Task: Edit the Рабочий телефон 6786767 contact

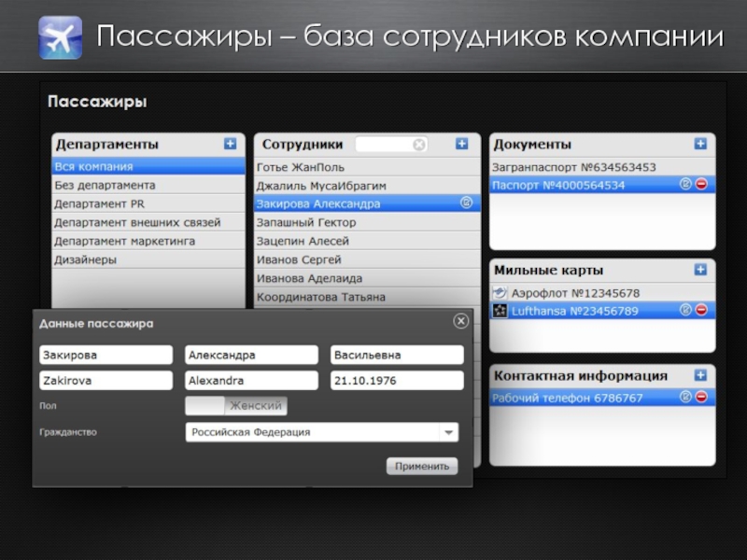Action: [685, 397]
